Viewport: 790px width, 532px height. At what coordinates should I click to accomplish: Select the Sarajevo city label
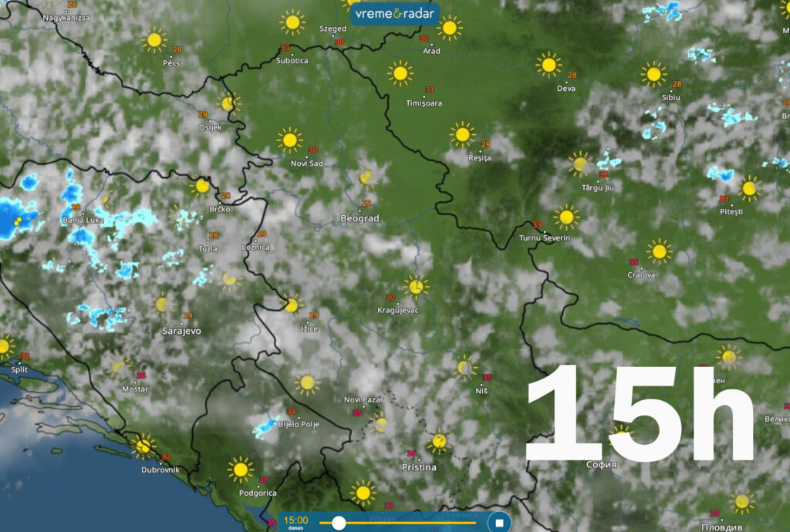click(181, 331)
